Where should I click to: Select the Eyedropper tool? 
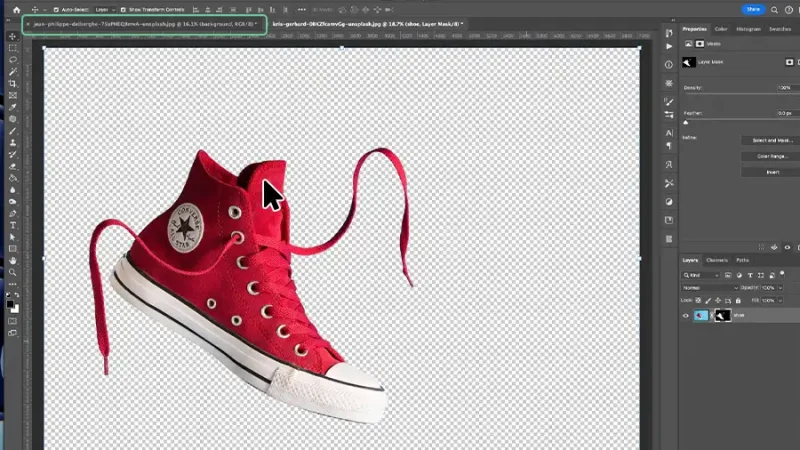click(12, 107)
